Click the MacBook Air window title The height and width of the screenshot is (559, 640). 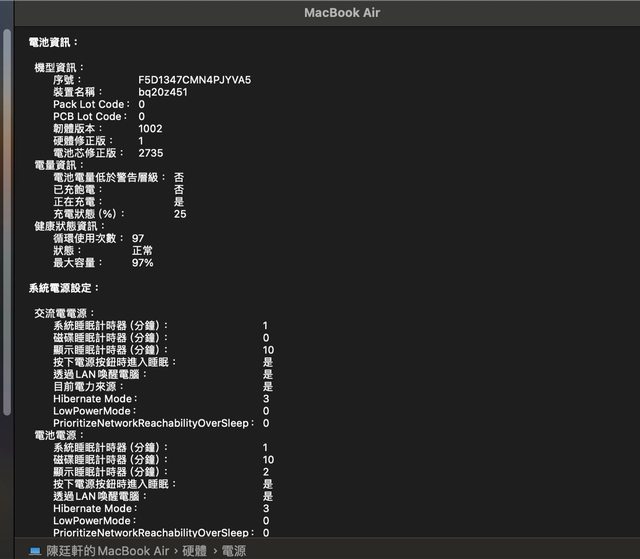coord(342,13)
